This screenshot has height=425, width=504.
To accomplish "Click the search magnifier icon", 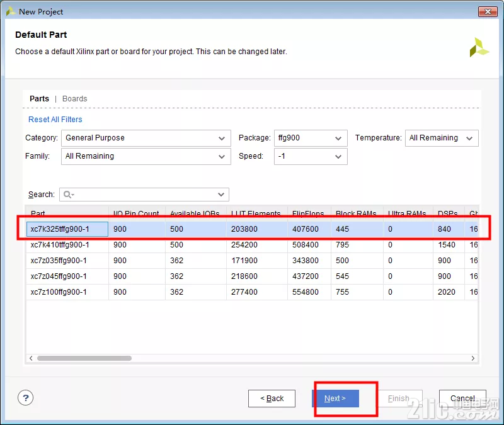I will click(x=68, y=195).
